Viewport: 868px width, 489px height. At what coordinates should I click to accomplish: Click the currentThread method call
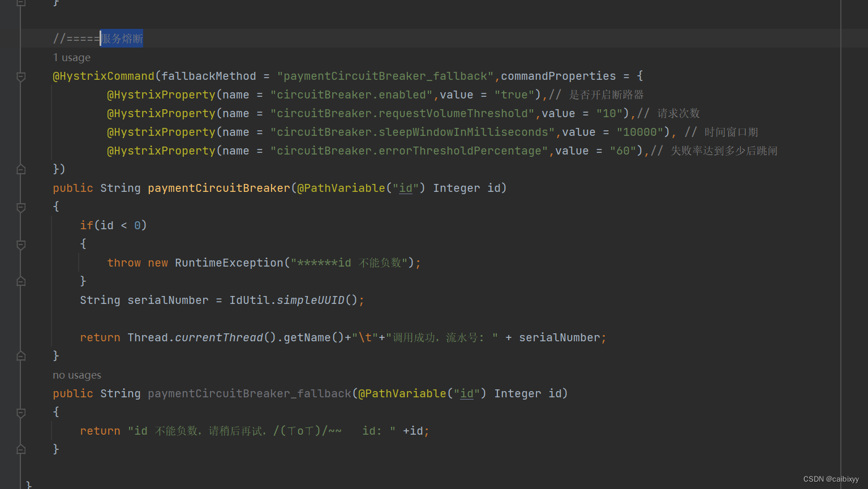219,337
